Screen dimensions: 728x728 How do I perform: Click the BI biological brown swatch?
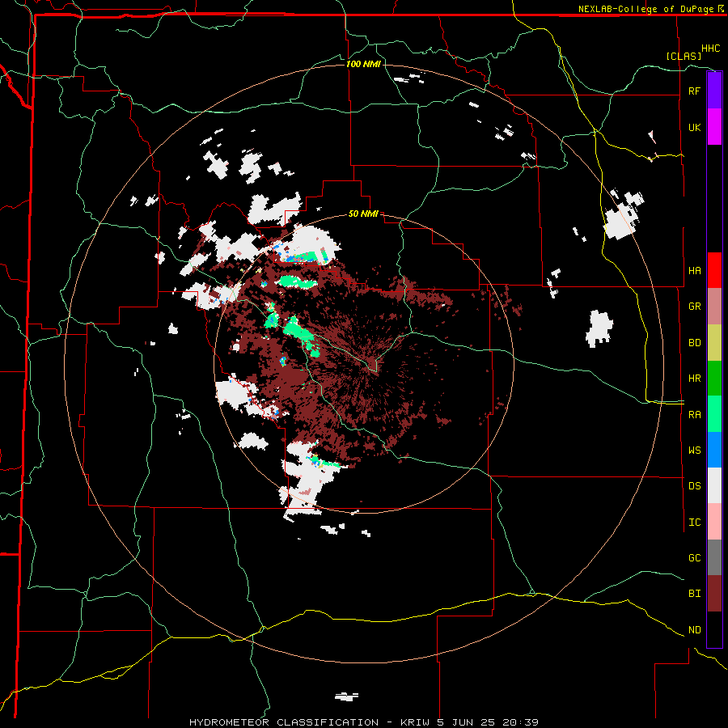[714, 594]
